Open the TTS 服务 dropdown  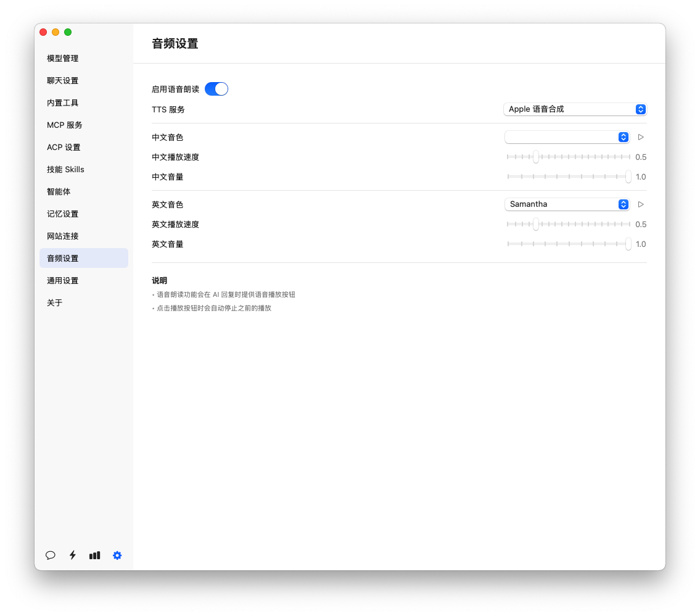pos(575,109)
